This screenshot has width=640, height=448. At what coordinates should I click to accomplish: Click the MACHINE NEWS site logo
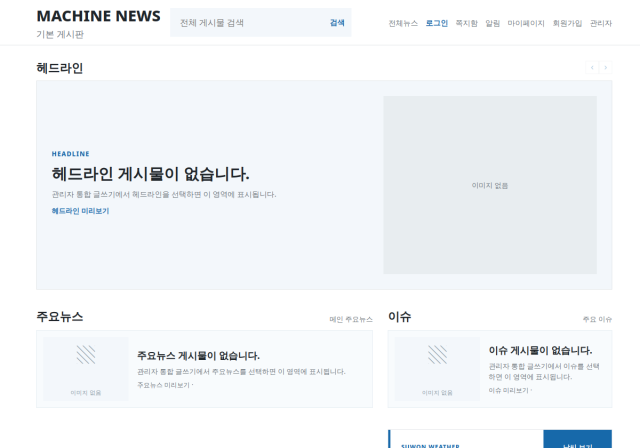(x=98, y=16)
